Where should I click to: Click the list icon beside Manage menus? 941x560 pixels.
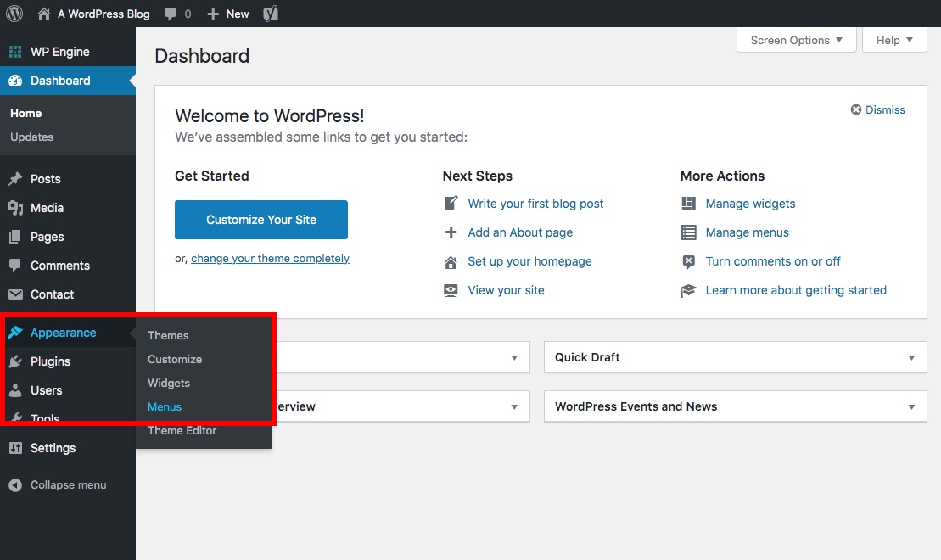point(688,232)
